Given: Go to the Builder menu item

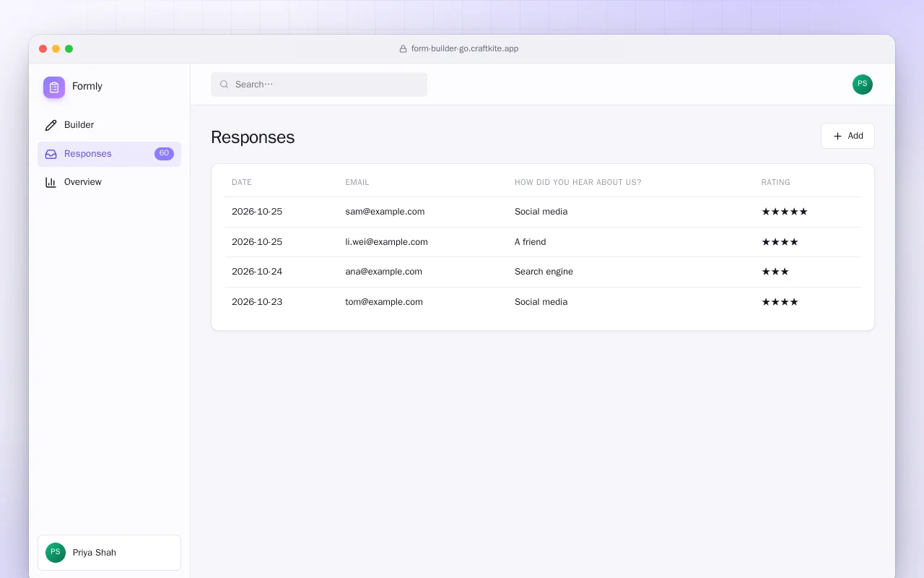Looking at the screenshot, I should 109,125.
